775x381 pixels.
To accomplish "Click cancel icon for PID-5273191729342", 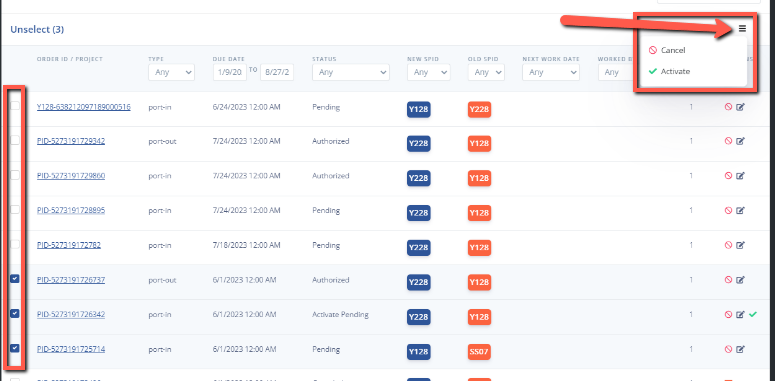I will pyautogui.click(x=728, y=141).
